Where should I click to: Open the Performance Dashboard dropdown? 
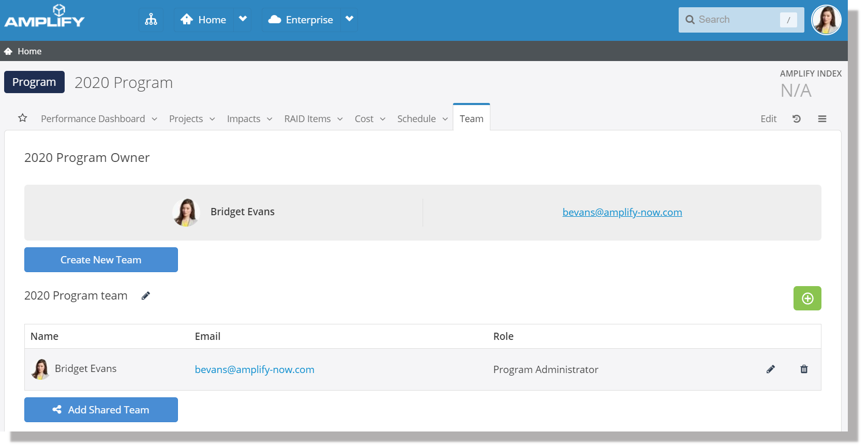[99, 119]
